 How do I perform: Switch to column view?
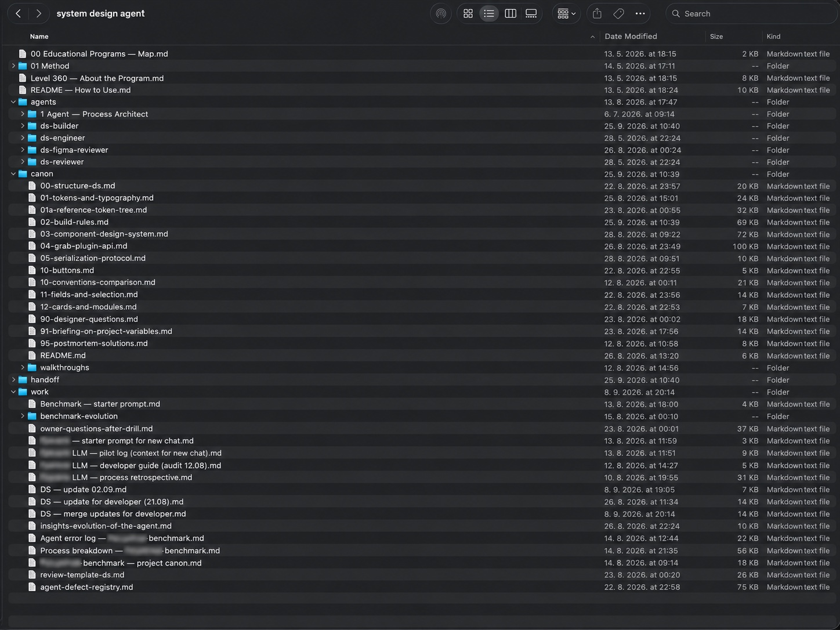(510, 13)
